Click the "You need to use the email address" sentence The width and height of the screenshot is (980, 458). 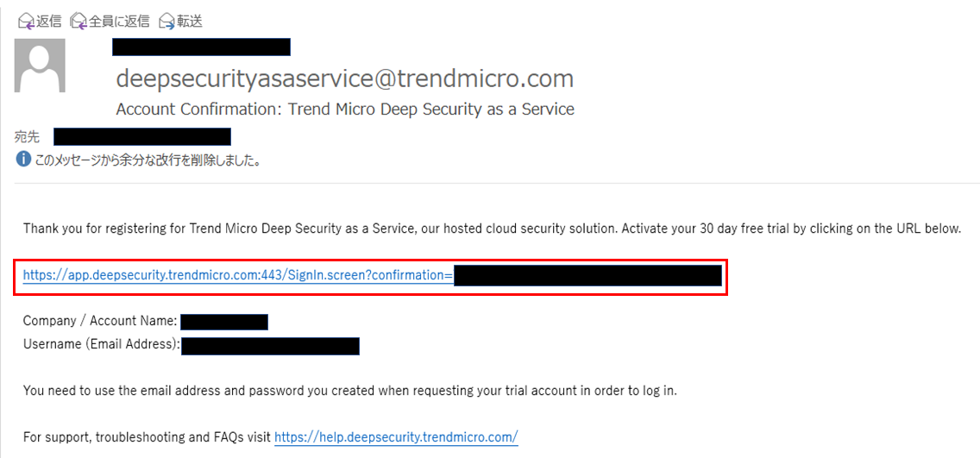tap(350, 391)
